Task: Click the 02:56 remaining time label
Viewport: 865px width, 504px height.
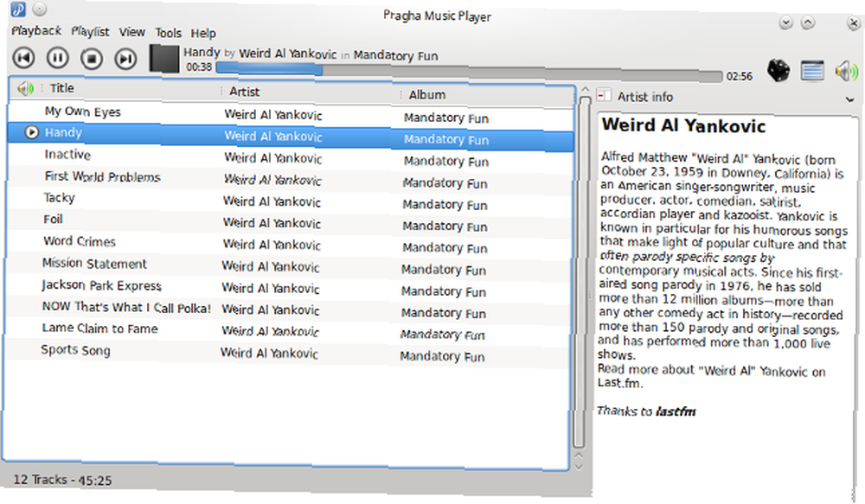Action: click(740, 76)
